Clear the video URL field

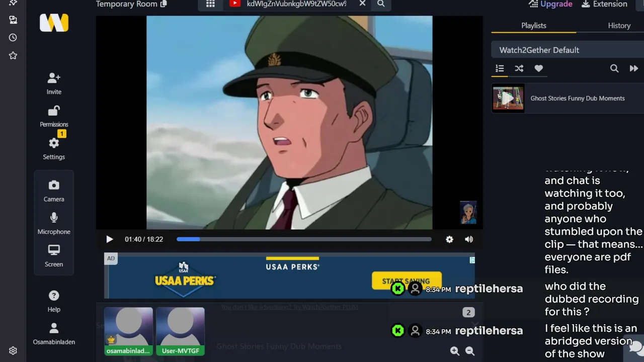(362, 4)
